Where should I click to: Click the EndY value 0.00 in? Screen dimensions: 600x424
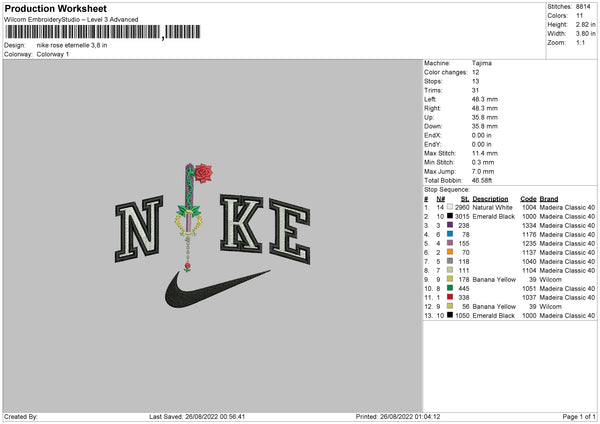point(482,144)
